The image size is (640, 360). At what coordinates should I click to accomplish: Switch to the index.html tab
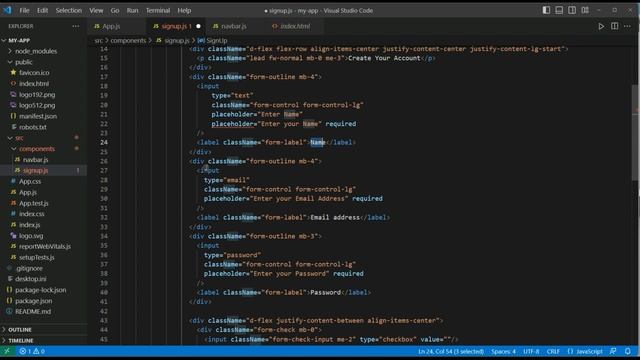pos(295,26)
